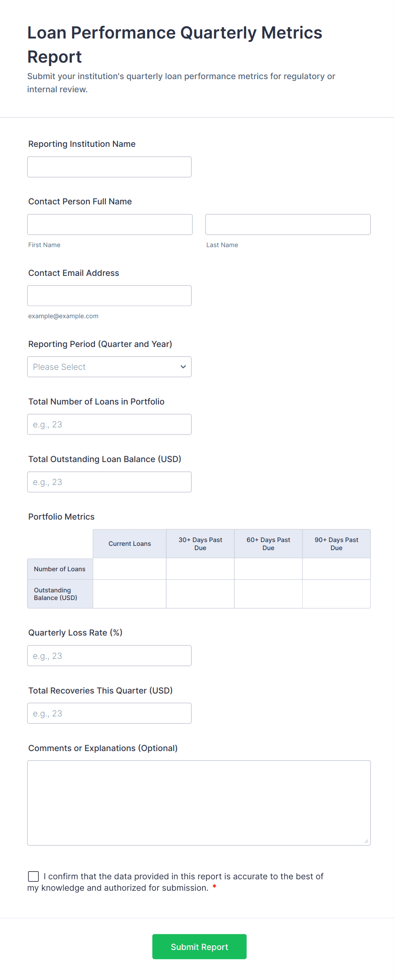This screenshot has width=394, height=980.
Task: Click Number of Loans Current Loans cell
Action: (x=130, y=569)
